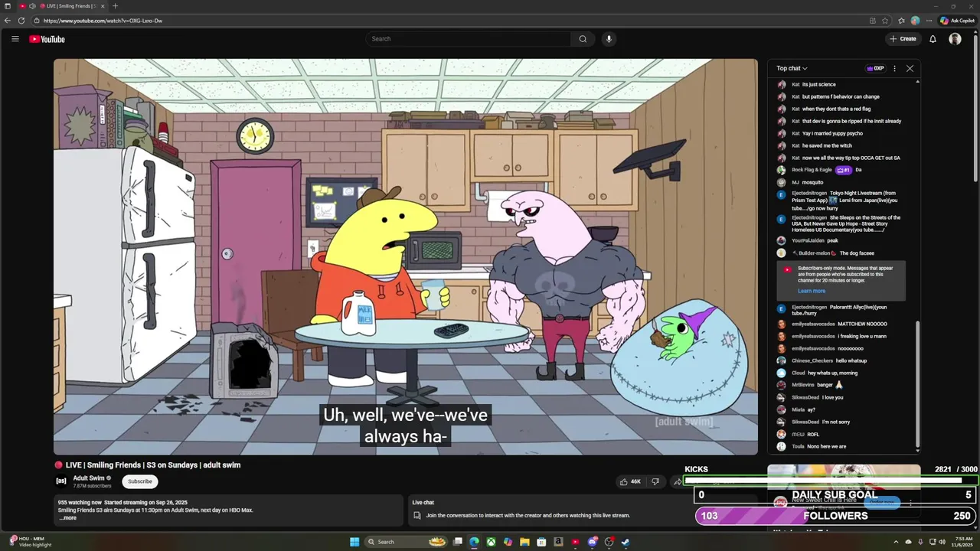Image resolution: width=980 pixels, height=551 pixels.
Task: Expand description with ...more
Action: [x=67, y=518]
